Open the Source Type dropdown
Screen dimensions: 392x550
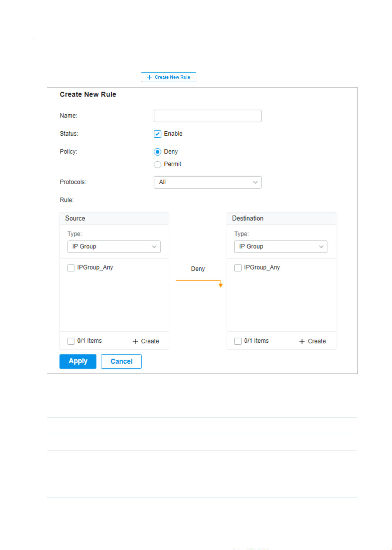tap(114, 247)
